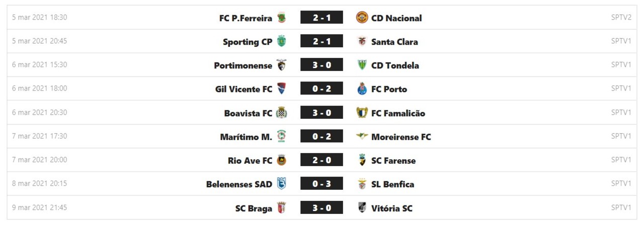Open the SC Farense team link

pyautogui.click(x=393, y=161)
